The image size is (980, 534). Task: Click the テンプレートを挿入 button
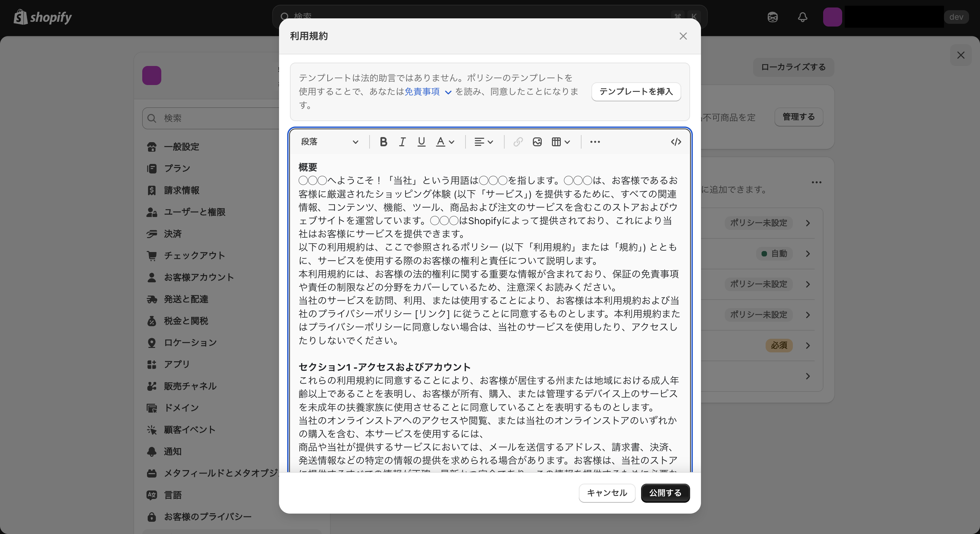(636, 91)
